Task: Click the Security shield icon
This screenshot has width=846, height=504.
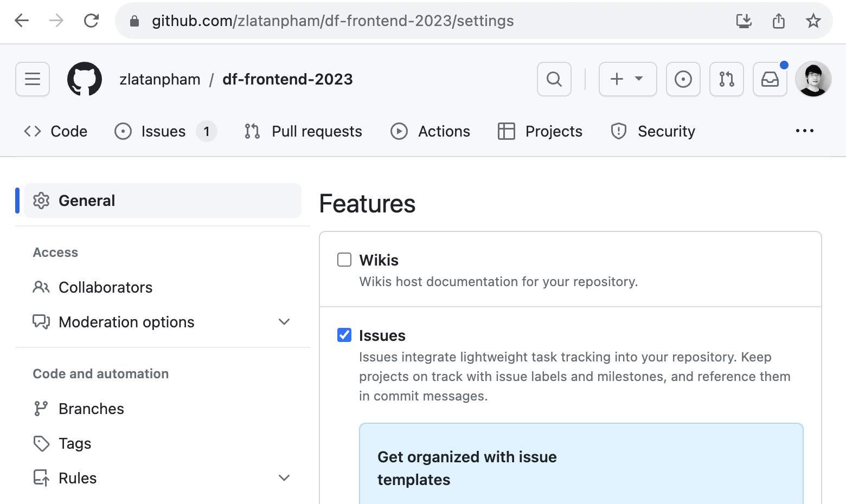Action: click(x=619, y=131)
